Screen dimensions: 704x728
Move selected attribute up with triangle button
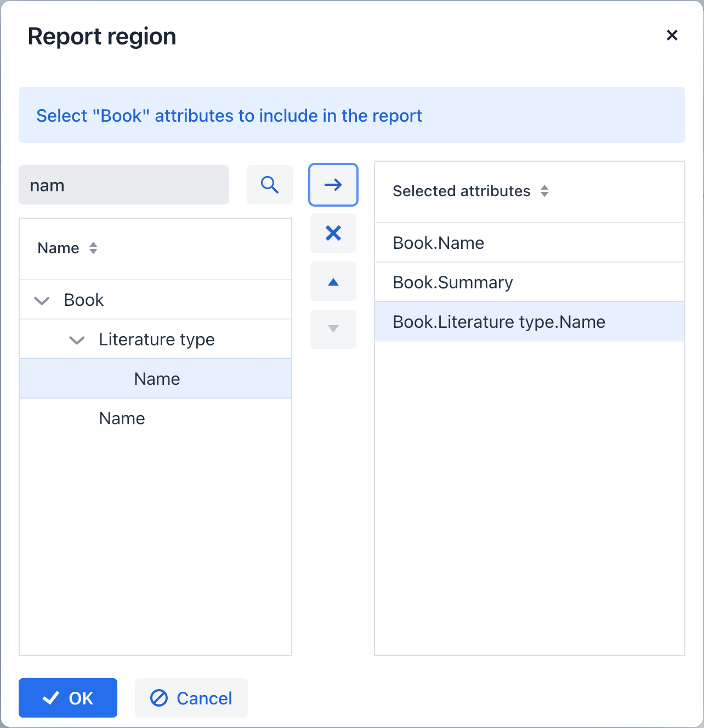333,281
